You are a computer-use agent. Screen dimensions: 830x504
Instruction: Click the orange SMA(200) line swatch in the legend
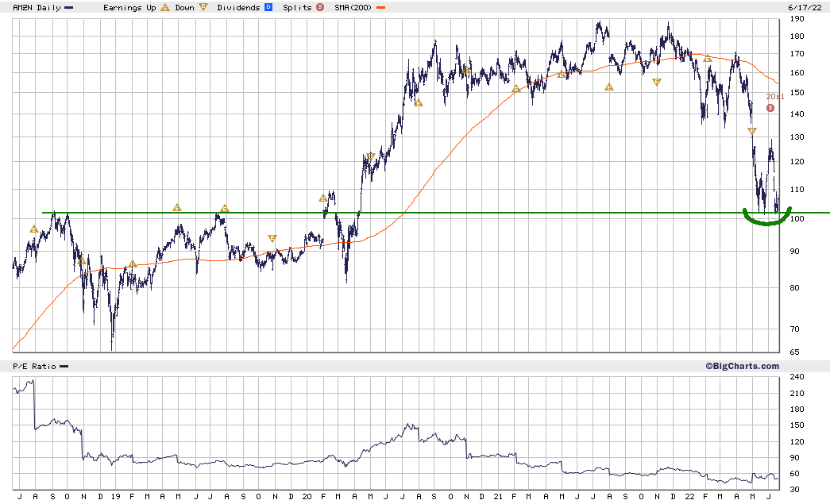pos(380,8)
